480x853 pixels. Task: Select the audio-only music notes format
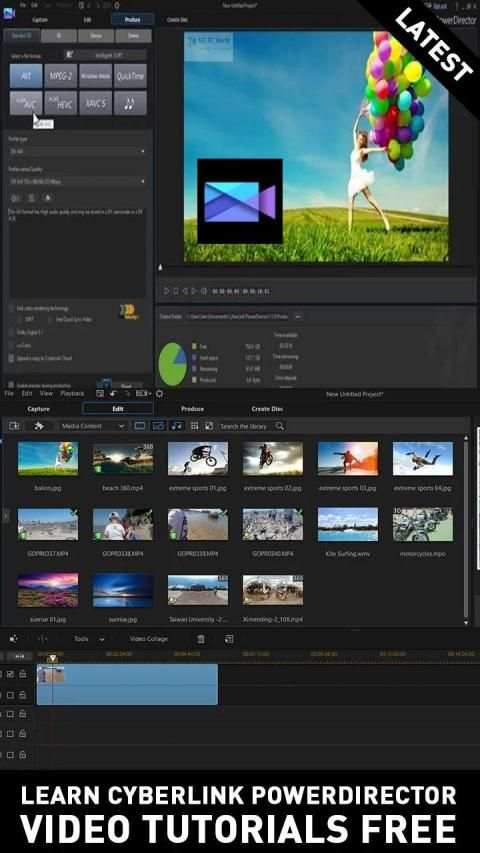point(130,103)
